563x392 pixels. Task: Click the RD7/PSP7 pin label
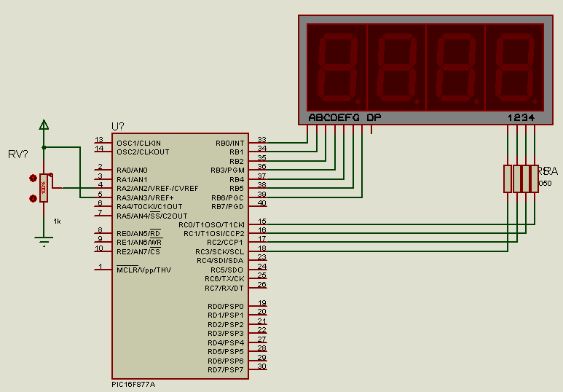[226, 369]
